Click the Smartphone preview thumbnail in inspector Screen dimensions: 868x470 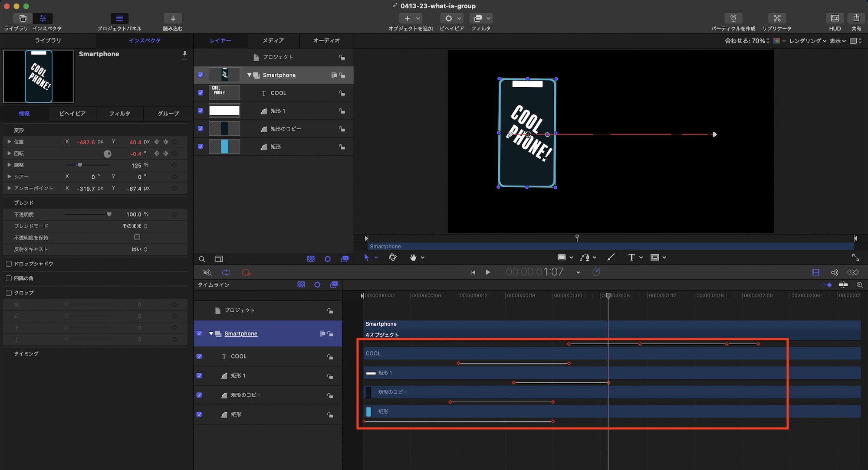tap(39, 76)
